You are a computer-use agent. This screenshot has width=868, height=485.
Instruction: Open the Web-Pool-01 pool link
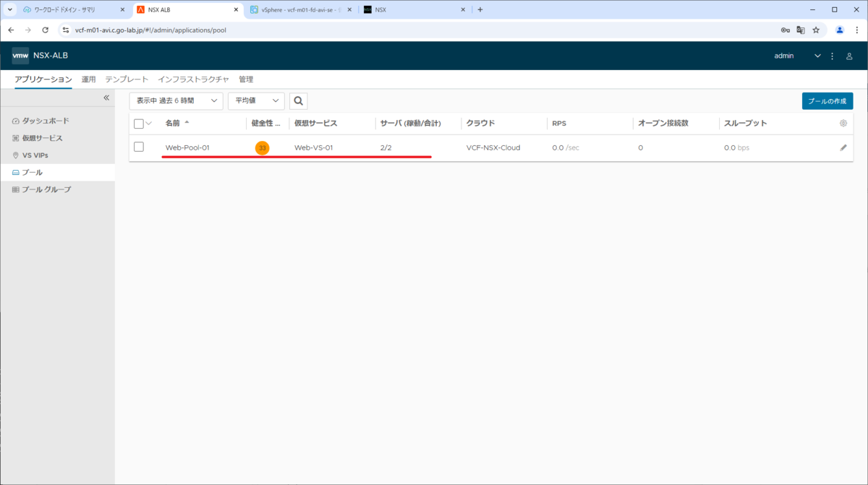click(187, 147)
